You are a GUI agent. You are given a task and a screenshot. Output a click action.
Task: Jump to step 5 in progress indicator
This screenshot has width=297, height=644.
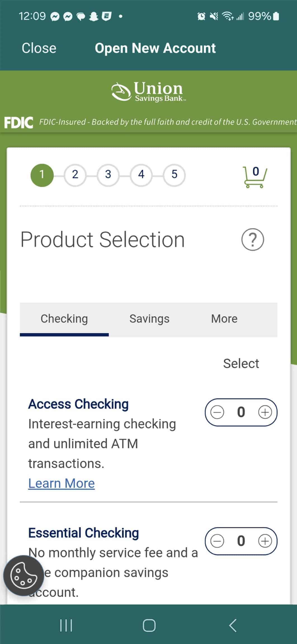[174, 175]
